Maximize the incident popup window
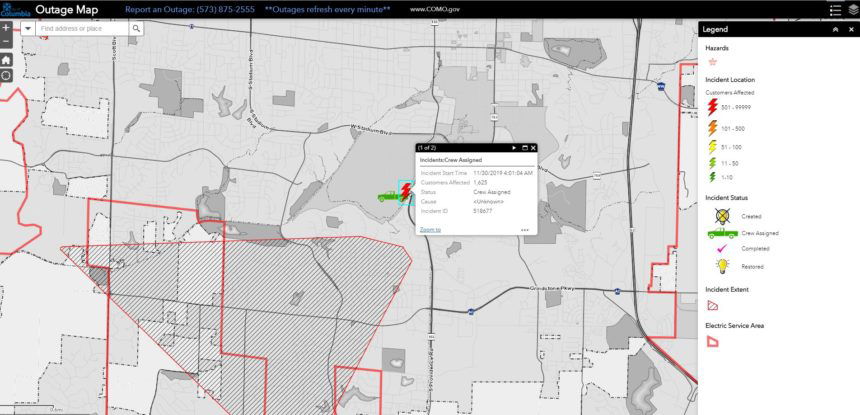 coord(523,147)
